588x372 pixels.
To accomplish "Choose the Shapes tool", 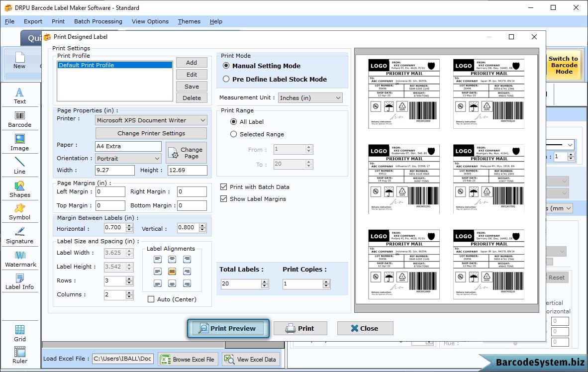I will tap(19, 189).
